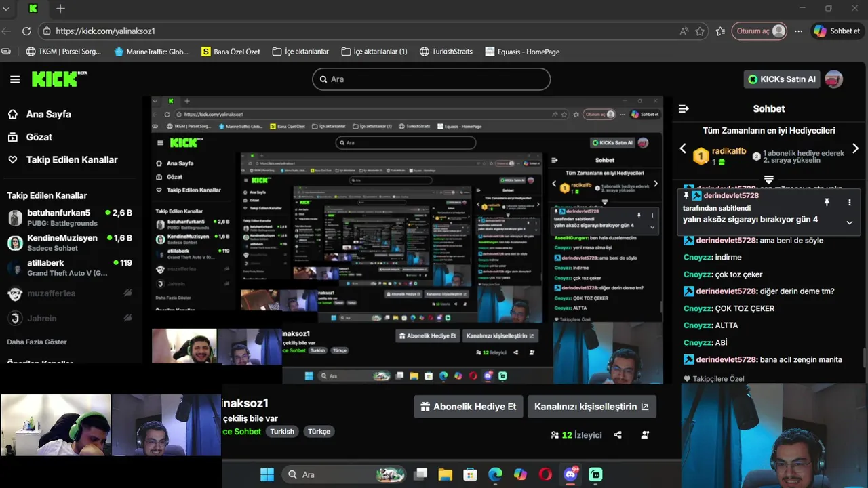Select the Turkish tag under channel title
868x488 pixels.
coord(282,432)
